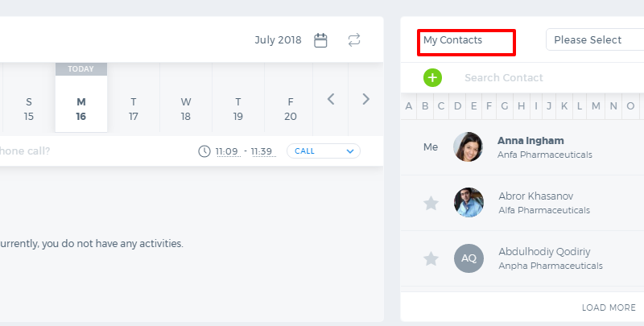Expand the CALL activity type dropdown
This screenshot has width=644, height=326.
tap(324, 151)
